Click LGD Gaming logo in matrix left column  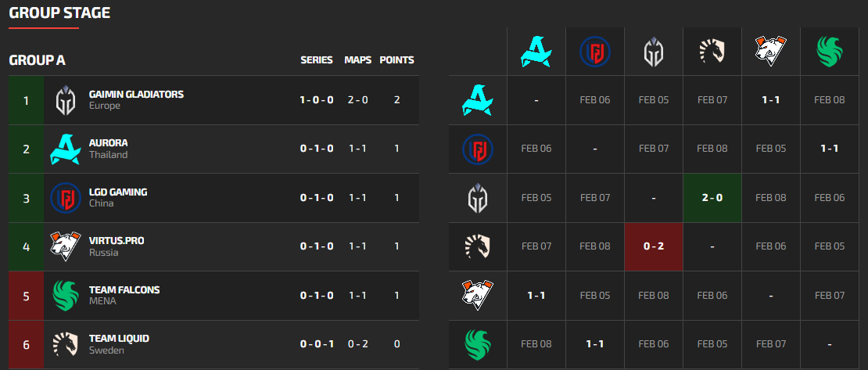coord(478,149)
